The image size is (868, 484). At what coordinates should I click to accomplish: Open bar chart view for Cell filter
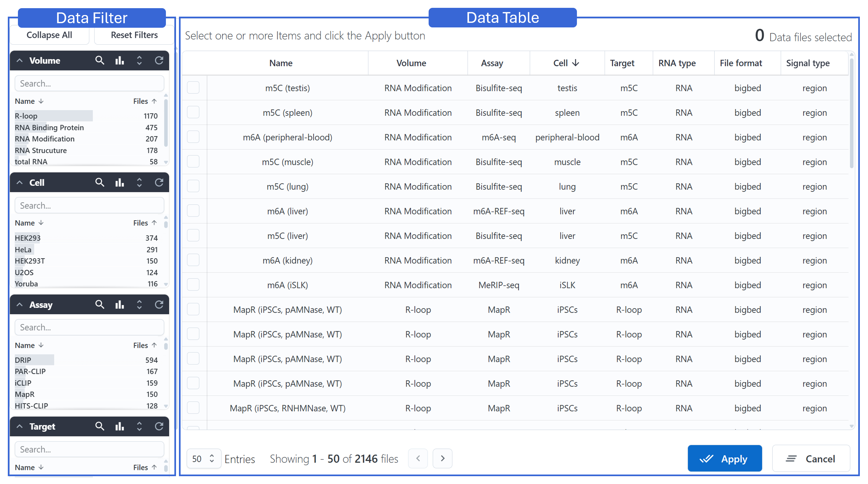(120, 182)
